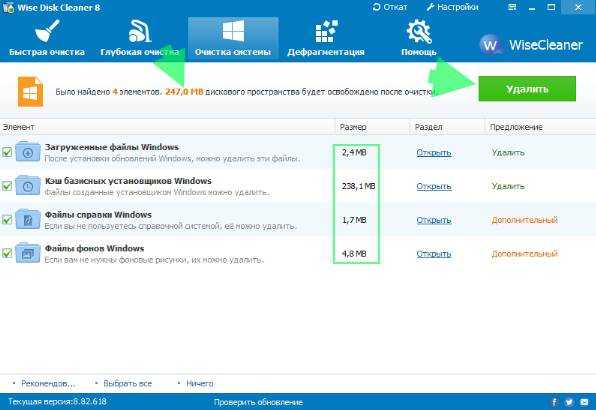This screenshot has height=410, width=596.
Task: Open the Быстрая очистка tab
Action: pyautogui.click(x=47, y=38)
